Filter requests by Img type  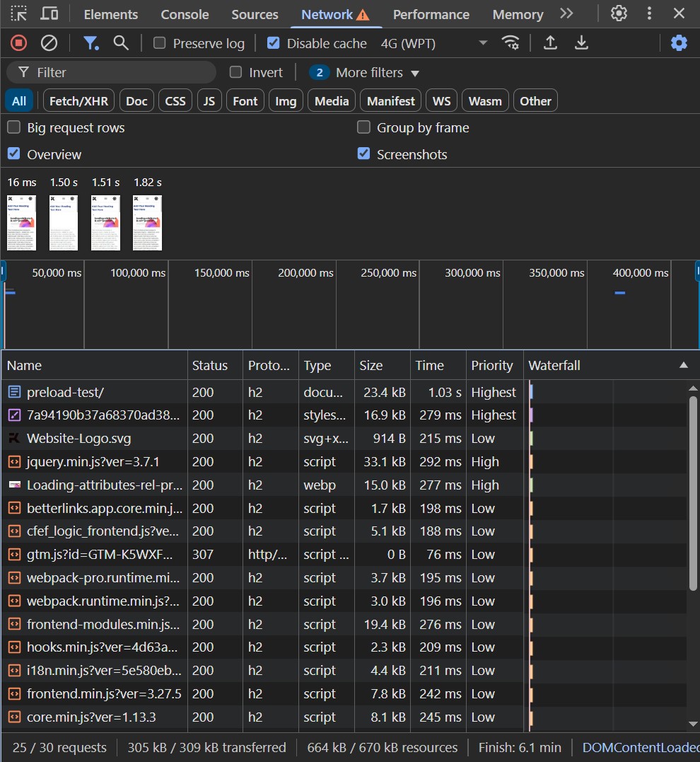pyautogui.click(x=286, y=101)
